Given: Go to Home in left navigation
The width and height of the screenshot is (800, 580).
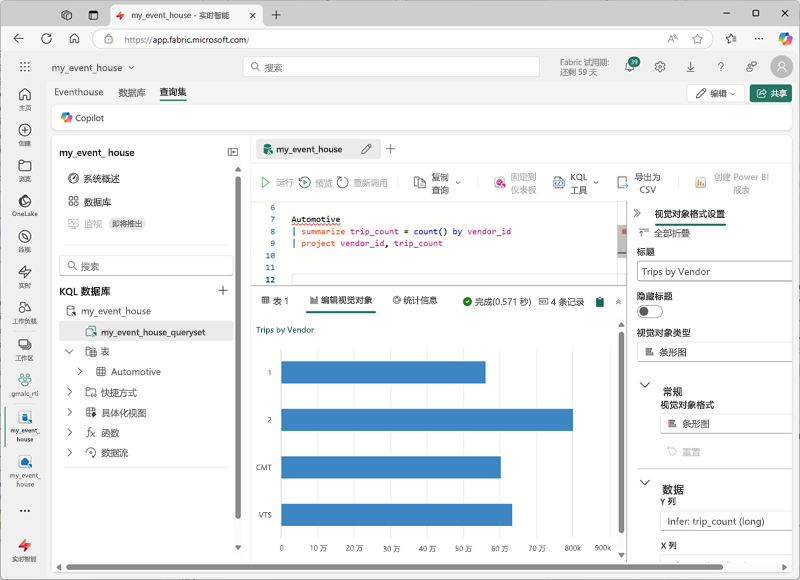Looking at the screenshot, I should coord(24,98).
